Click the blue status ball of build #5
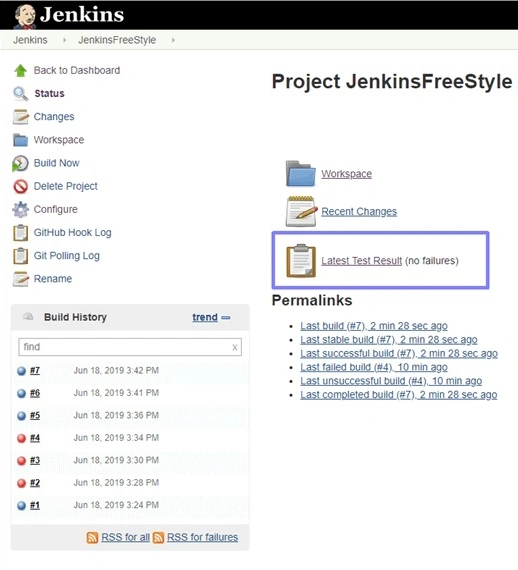Viewport: 518px width, 570px height. tap(21, 416)
